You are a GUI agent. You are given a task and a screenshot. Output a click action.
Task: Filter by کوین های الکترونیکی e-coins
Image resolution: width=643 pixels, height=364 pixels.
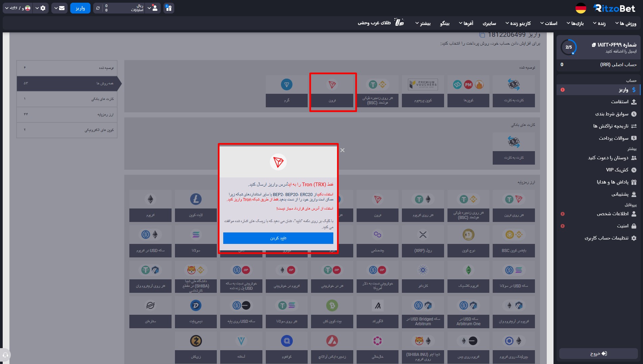pyautogui.click(x=67, y=130)
